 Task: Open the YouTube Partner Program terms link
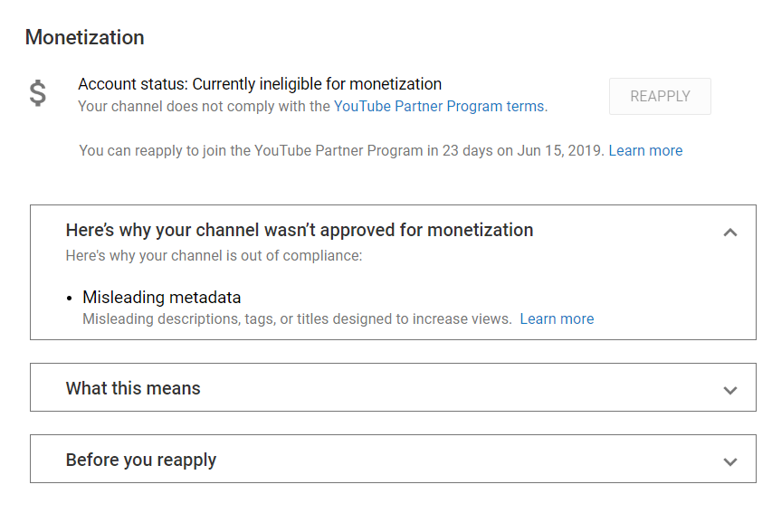coord(440,106)
